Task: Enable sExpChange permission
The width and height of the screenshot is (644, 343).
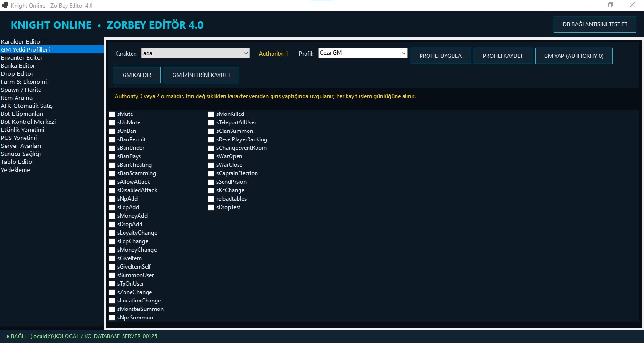Action: point(112,241)
